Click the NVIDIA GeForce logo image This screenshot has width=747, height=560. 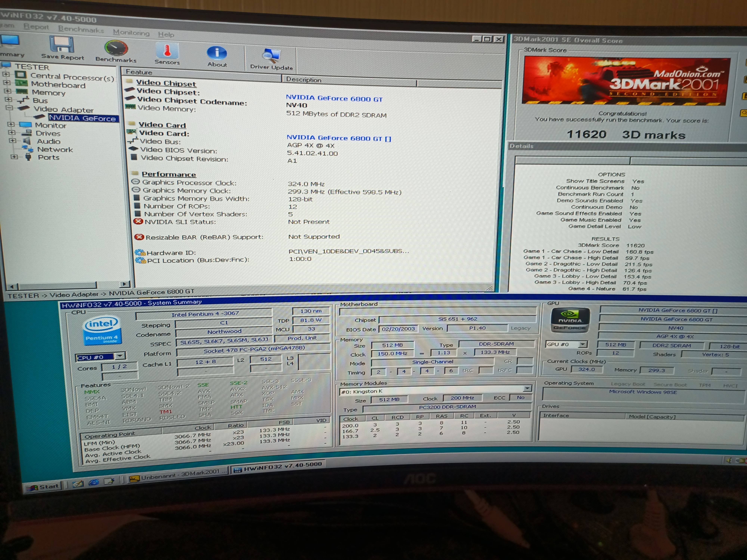click(x=570, y=320)
